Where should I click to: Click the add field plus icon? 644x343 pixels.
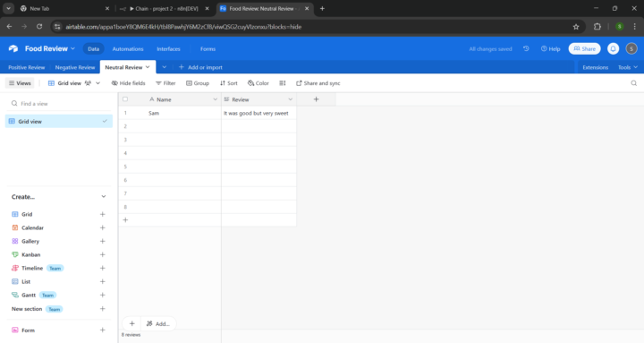tap(316, 99)
